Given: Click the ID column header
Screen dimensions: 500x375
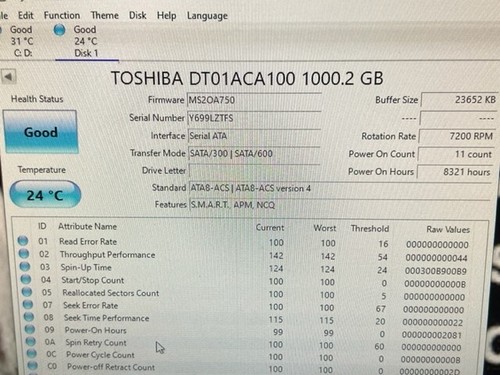Looking at the screenshot, I should [42, 226].
